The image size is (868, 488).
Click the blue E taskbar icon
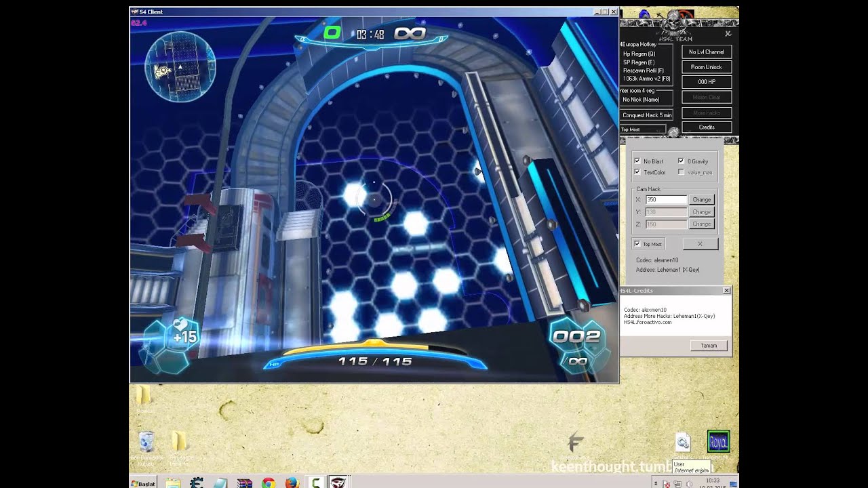tap(197, 483)
